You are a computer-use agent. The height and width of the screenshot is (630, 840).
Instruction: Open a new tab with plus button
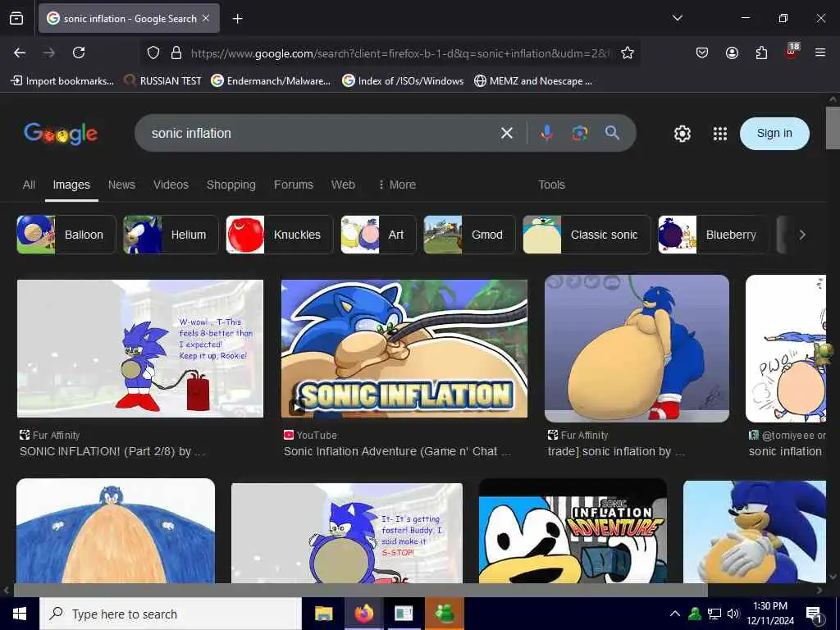coord(237,19)
